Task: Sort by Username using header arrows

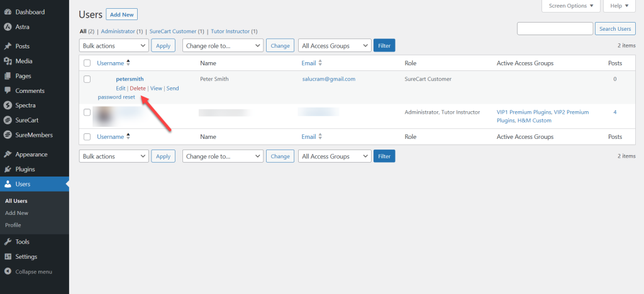Action: pyautogui.click(x=128, y=63)
